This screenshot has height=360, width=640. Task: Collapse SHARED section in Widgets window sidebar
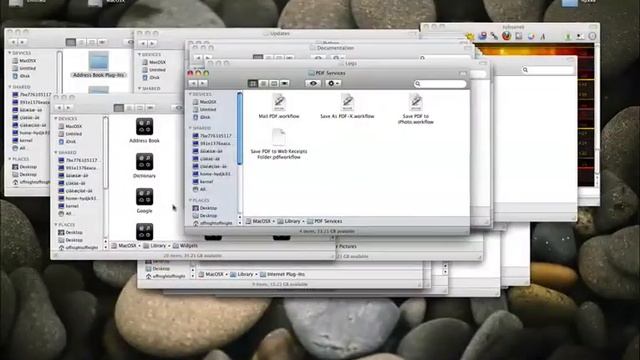click(56, 153)
